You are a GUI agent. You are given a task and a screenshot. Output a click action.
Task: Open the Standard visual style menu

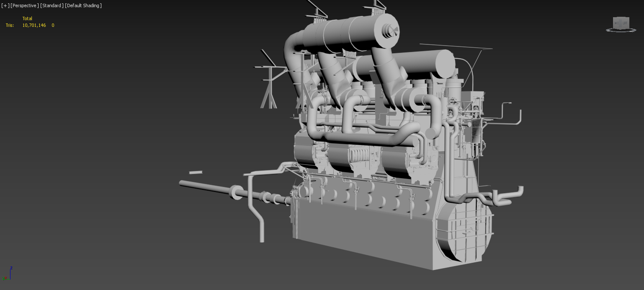point(52,5)
